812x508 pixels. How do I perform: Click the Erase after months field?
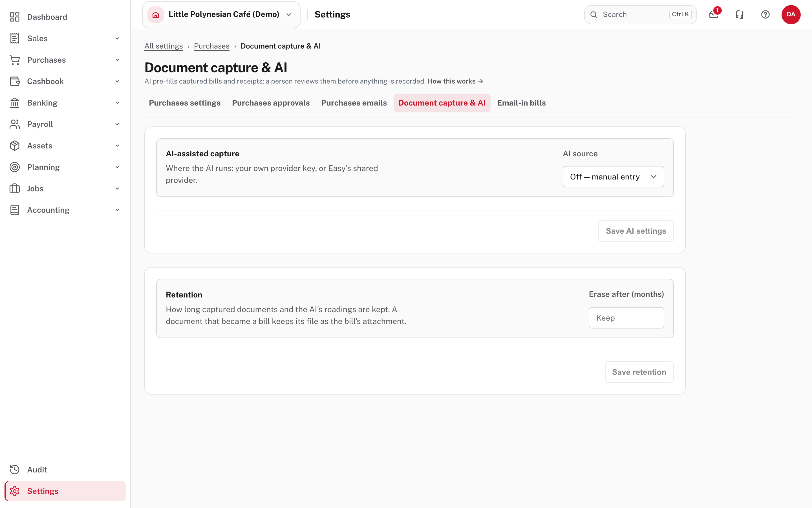point(626,318)
